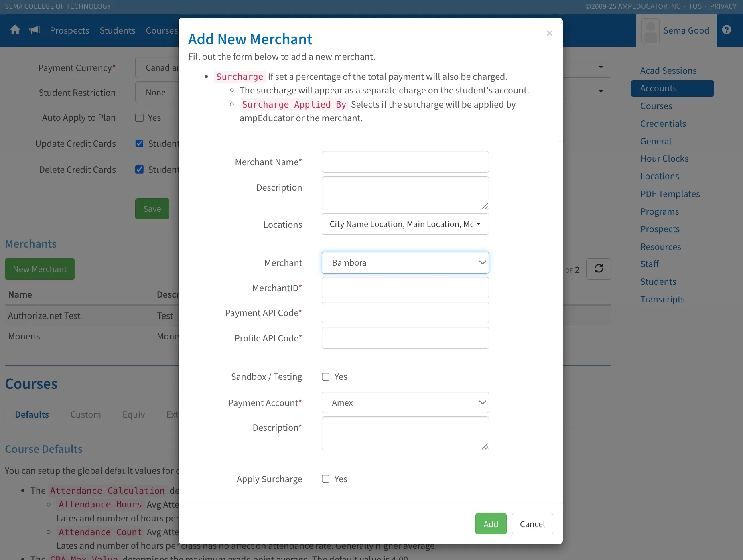Switch to the Defaults tab
Viewport: 743px width, 560px height.
click(32, 414)
